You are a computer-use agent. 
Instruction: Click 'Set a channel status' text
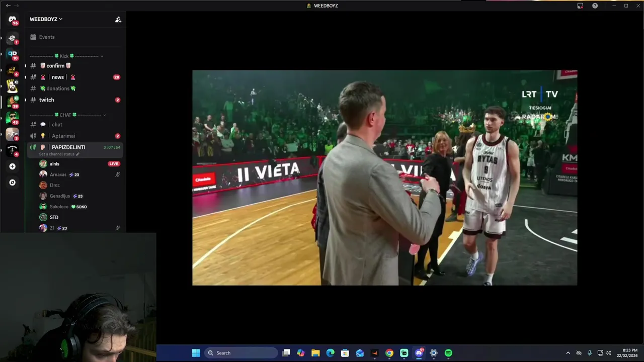coord(56,154)
